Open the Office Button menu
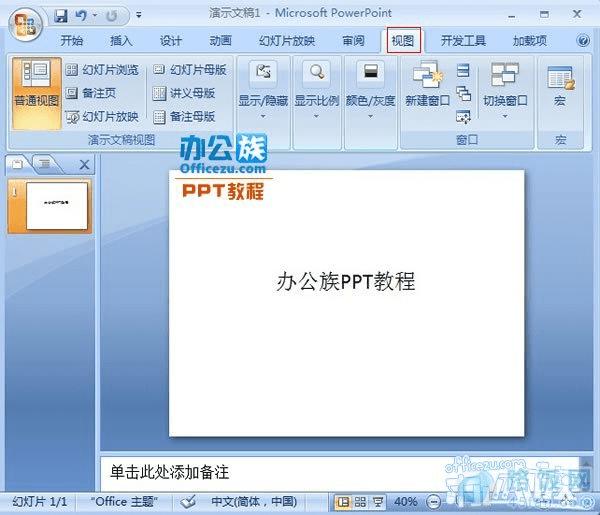This screenshot has width=600, height=515. click(x=26, y=26)
